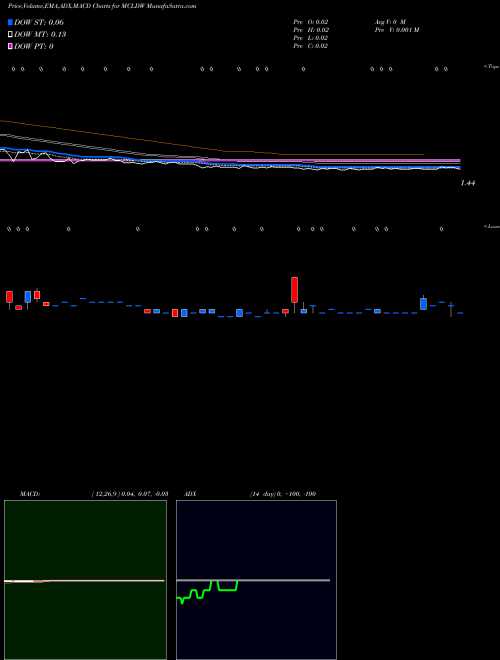Image resolution: width=500 pixels, height=660 pixels.
Task: Click the 'MACD:' panel label
Action: (30, 494)
